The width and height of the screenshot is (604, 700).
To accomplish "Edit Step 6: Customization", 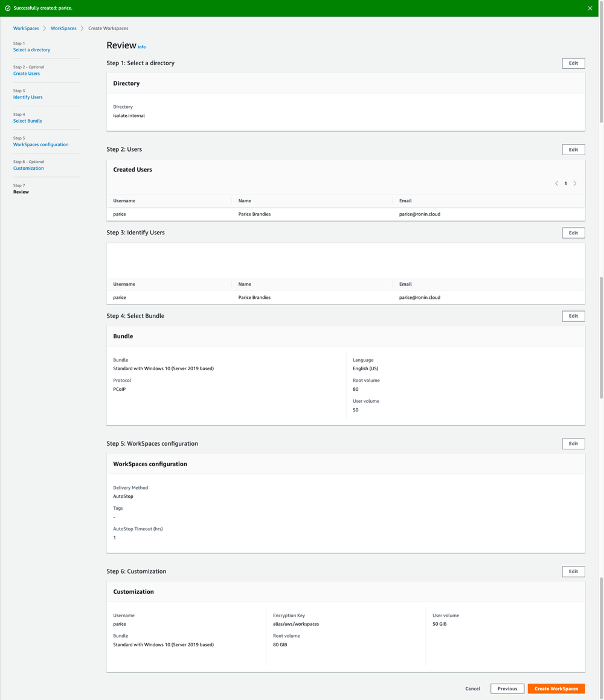I will pos(573,571).
